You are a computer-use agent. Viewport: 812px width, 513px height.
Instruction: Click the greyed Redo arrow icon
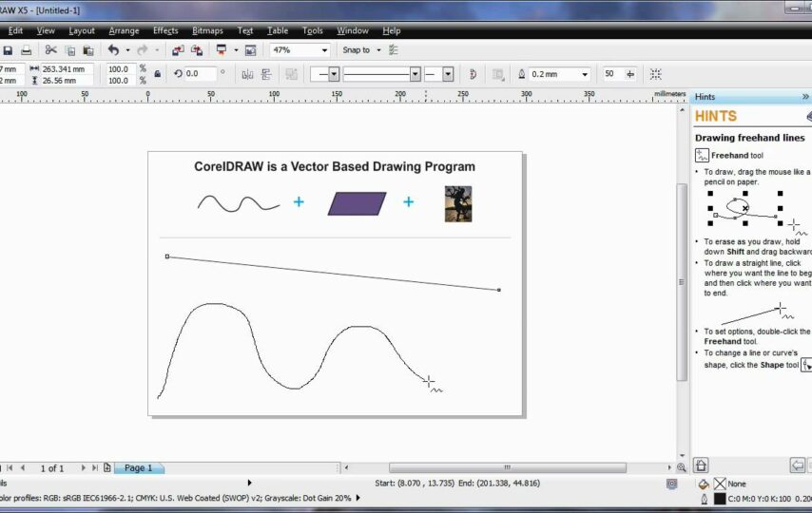[143, 49]
